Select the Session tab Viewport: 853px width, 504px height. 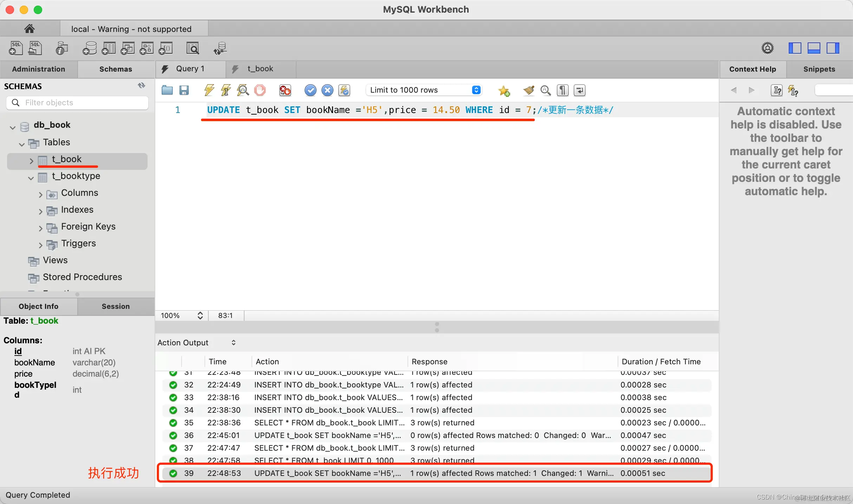[x=116, y=306]
